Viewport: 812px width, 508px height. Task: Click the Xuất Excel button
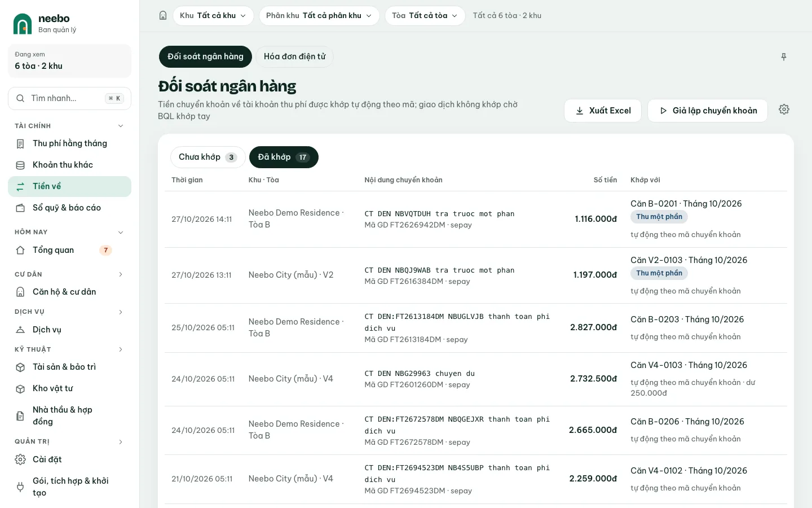pos(603,111)
